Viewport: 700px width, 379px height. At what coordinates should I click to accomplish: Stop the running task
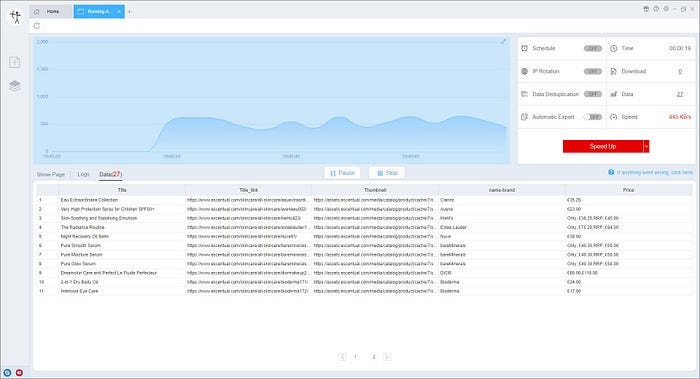[x=387, y=173]
